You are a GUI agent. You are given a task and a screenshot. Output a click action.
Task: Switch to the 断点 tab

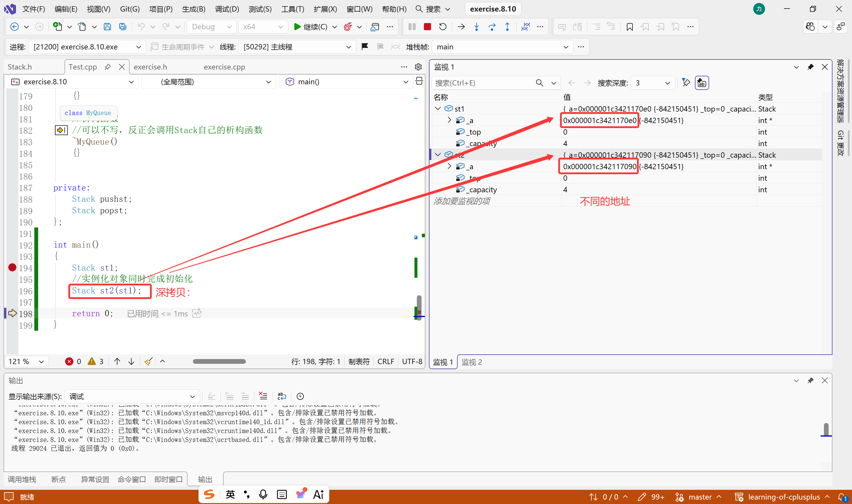tap(58, 479)
